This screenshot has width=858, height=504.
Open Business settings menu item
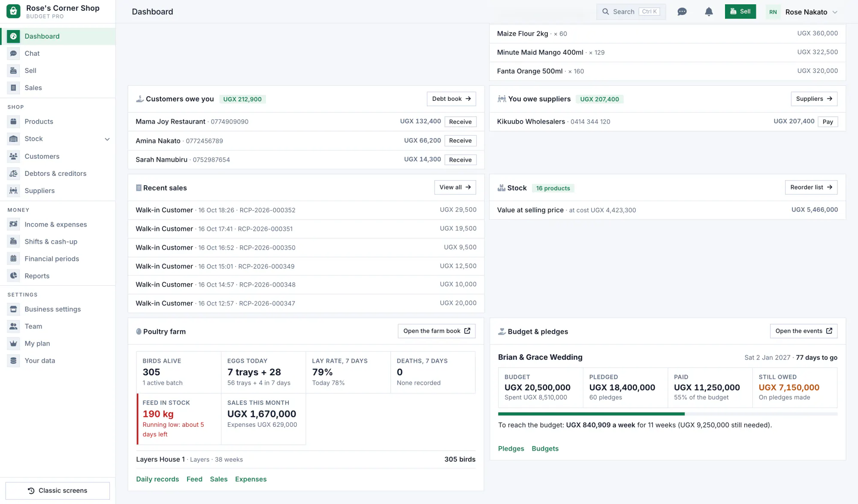pyautogui.click(x=58, y=309)
